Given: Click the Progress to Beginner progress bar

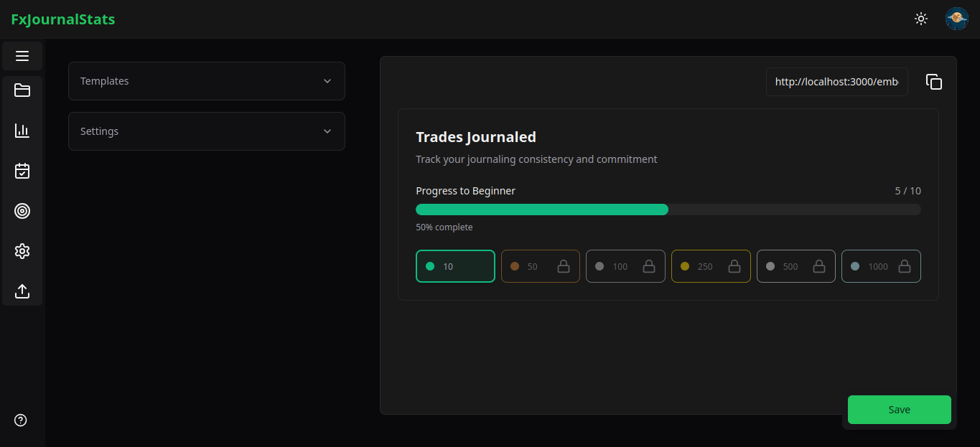Looking at the screenshot, I should [x=668, y=210].
